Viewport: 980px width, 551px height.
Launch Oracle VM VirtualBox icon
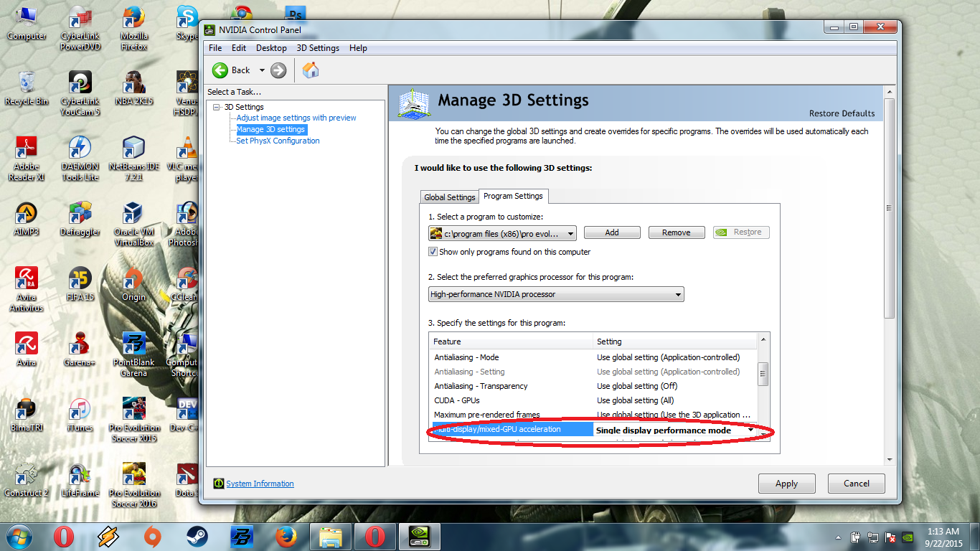(x=134, y=224)
